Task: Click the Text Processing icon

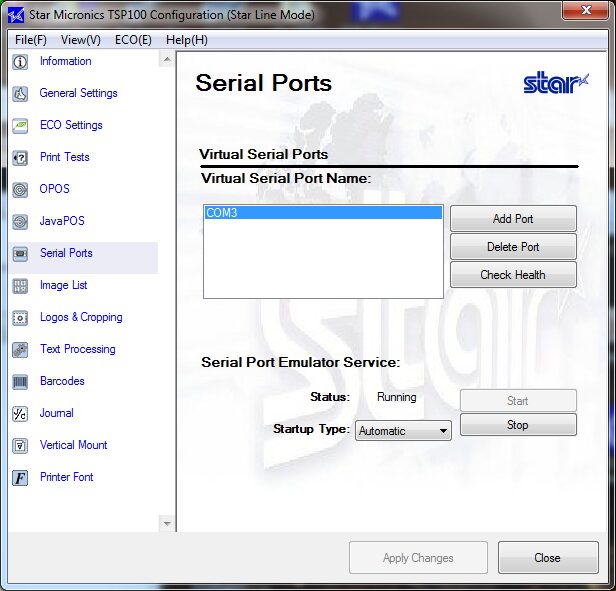Action: coord(20,350)
